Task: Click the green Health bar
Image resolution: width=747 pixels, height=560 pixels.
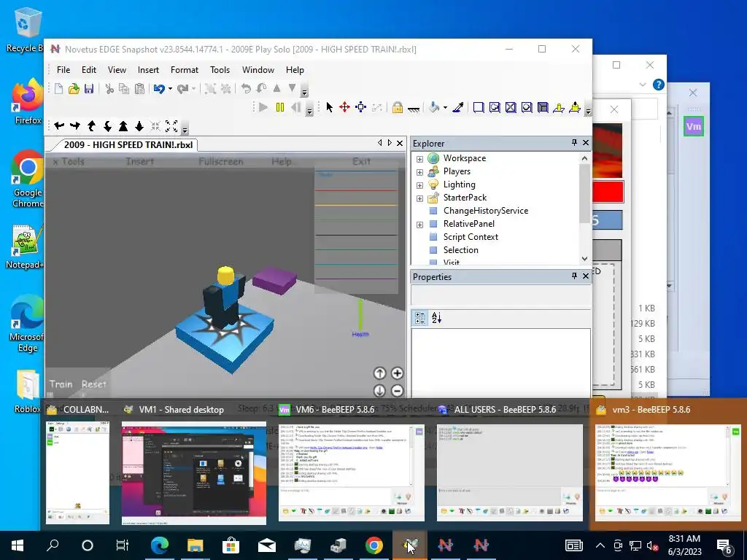Action: [360, 314]
